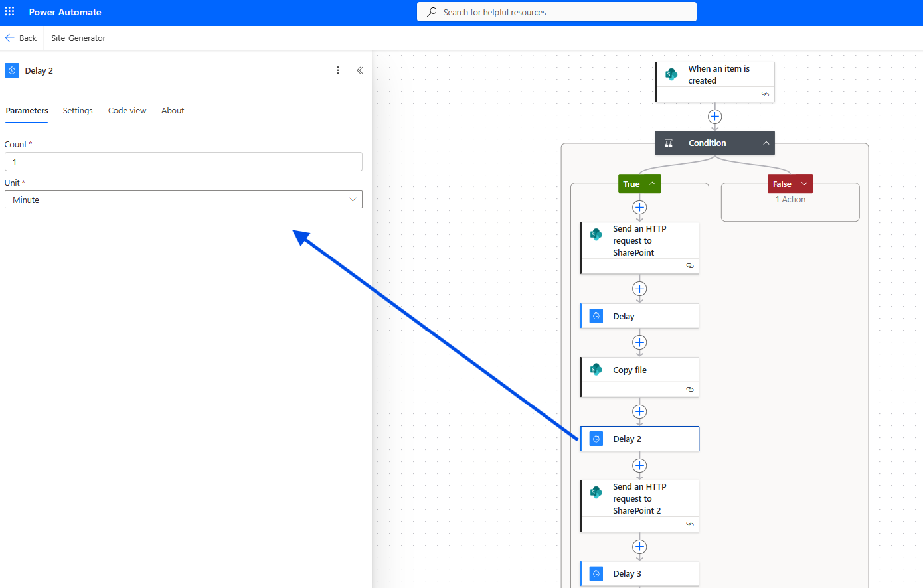Click the connection link icon on Copy file
The image size is (923, 588).
pyautogui.click(x=690, y=389)
